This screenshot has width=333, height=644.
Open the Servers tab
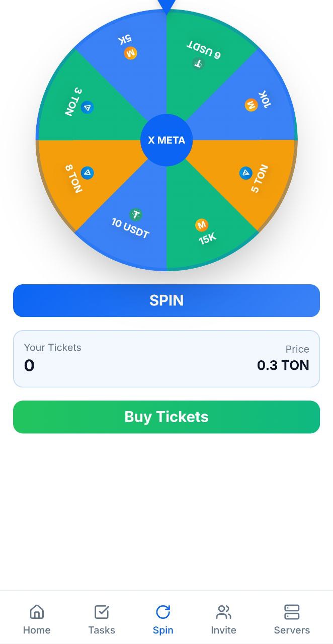(x=292, y=619)
